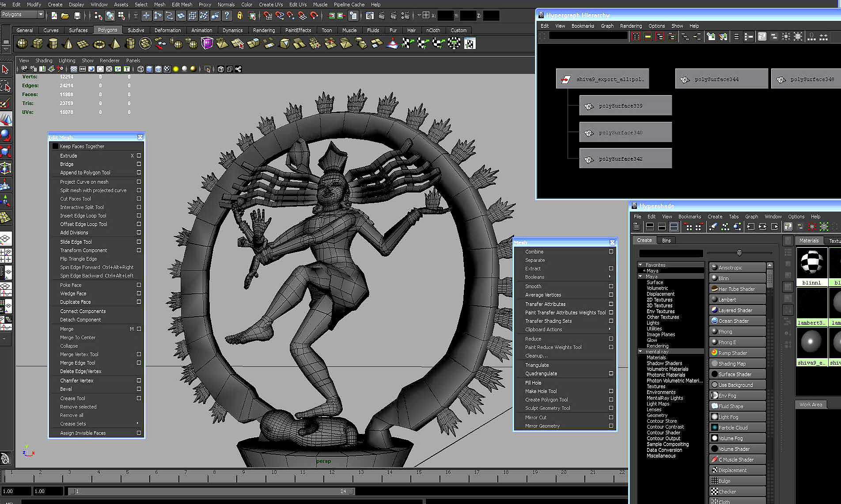Expand the Booleans submenu arrow
The image size is (841, 504).
pyautogui.click(x=610, y=277)
